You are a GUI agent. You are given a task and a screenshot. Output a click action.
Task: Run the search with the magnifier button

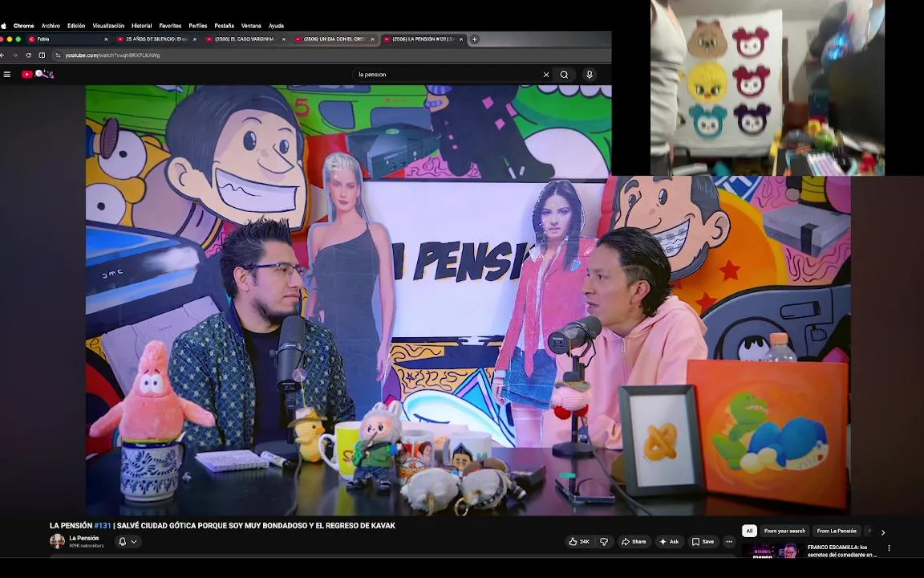click(564, 75)
